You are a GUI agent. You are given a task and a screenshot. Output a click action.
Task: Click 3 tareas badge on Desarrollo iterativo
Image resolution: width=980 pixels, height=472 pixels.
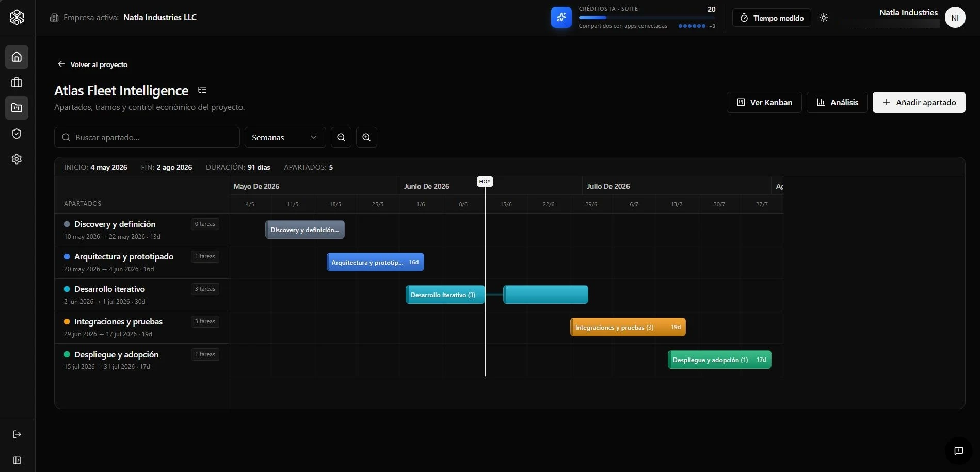click(x=205, y=289)
